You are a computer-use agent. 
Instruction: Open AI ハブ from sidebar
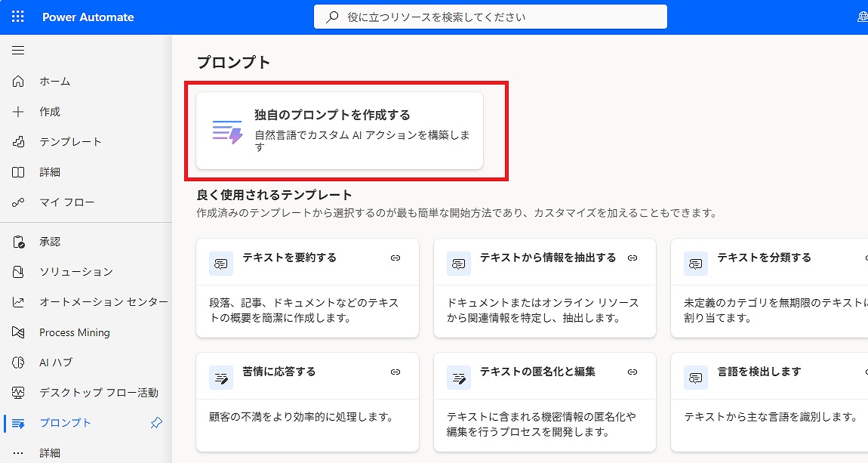point(56,363)
